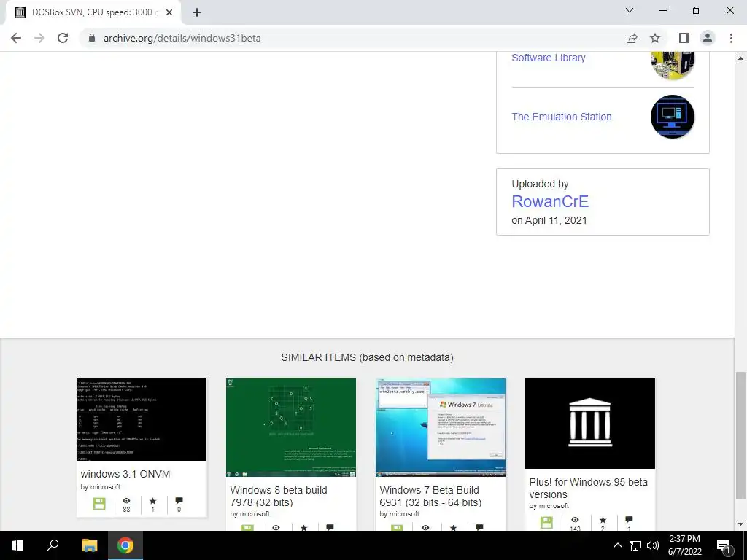747x560 pixels.
Task: Open File Explorer from taskbar
Action: coord(89,545)
